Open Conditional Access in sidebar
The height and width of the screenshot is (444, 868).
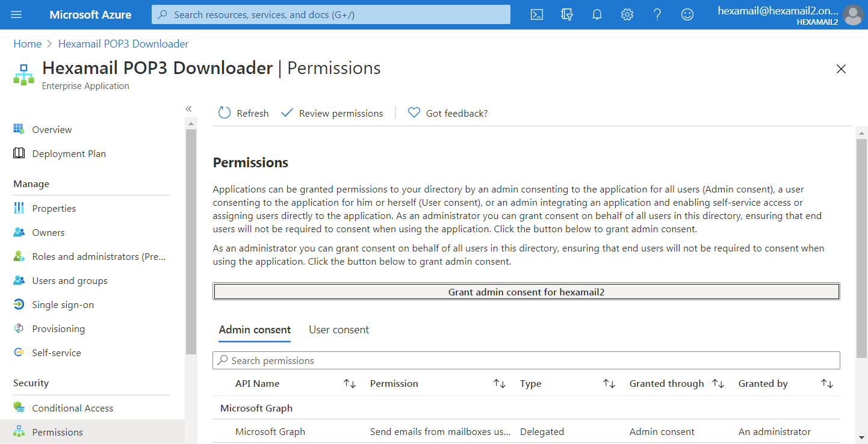coord(72,408)
